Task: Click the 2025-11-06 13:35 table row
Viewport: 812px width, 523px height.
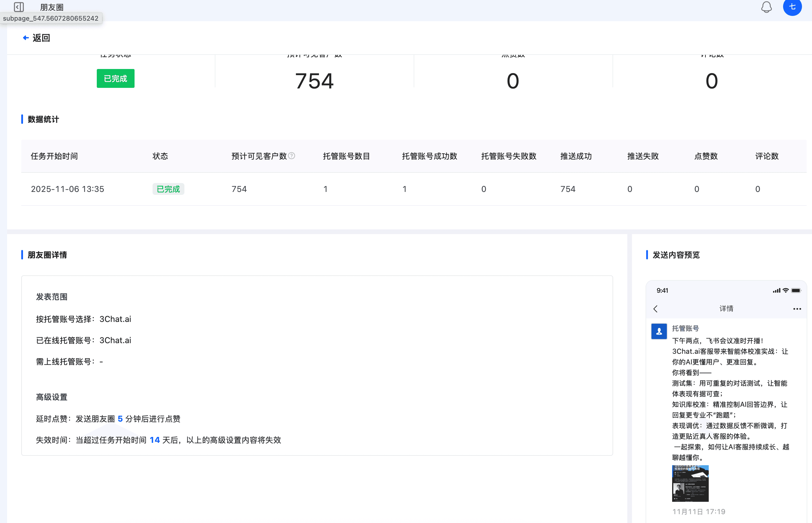Action: pyautogui.click(x=67, y=189)
